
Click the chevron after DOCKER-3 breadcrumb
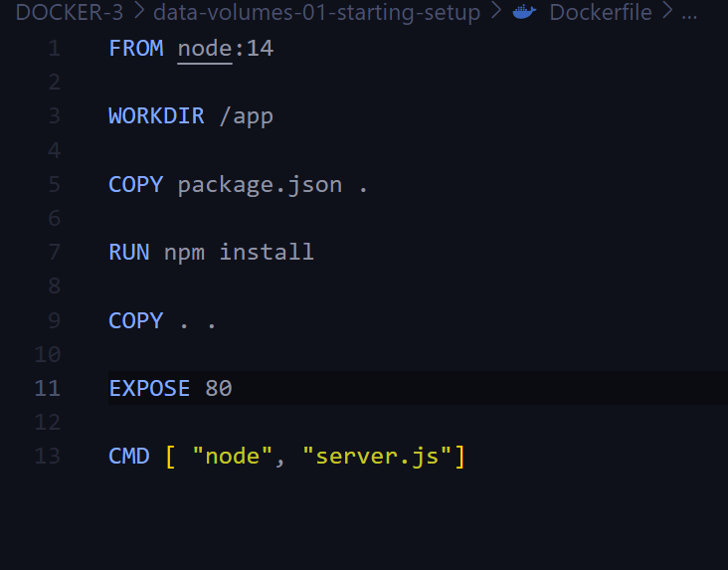(139, 12)
